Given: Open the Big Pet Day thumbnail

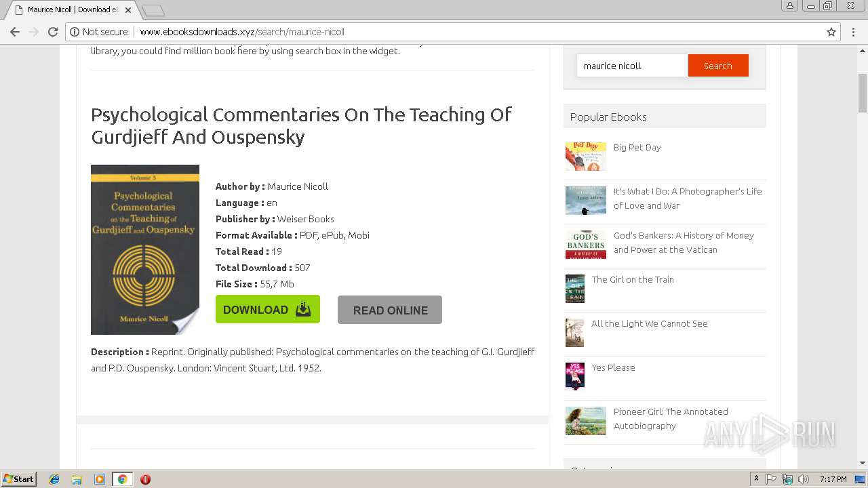Looking at the screenshot, I should click(586, 157).
